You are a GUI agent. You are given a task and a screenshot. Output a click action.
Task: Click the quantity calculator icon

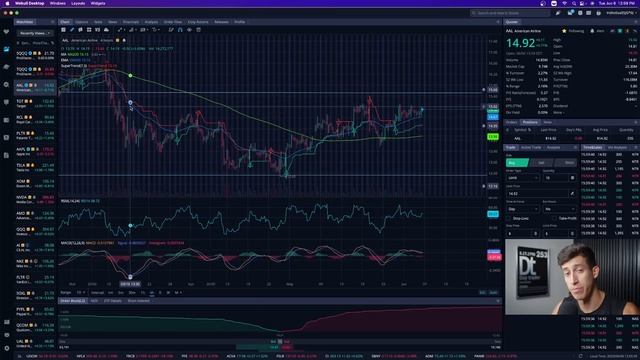click(572, 178)
